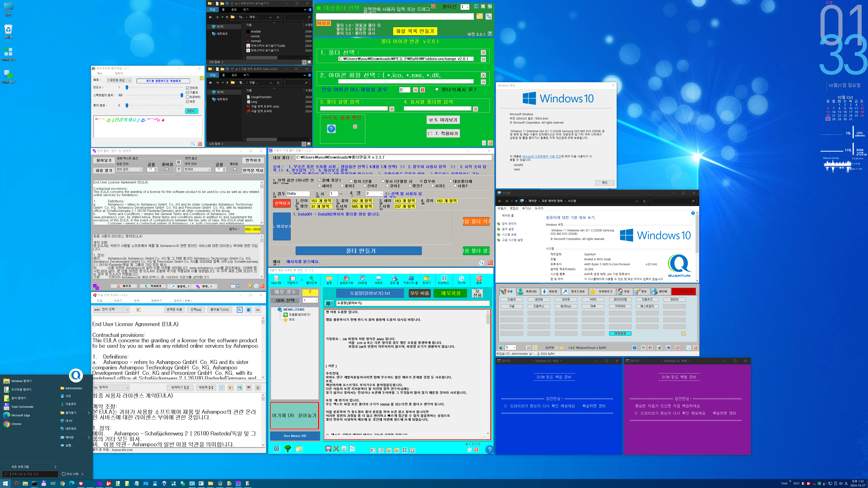Screen dimensions: 868x488
Task: Open Microsoft 소프트웨어 사용 조건 link
Action: 542,156
